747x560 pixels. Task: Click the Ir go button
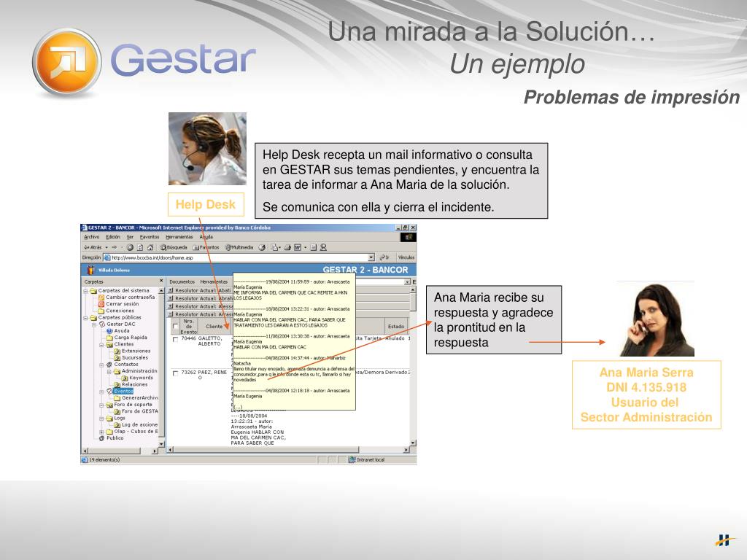coord(384,257)
